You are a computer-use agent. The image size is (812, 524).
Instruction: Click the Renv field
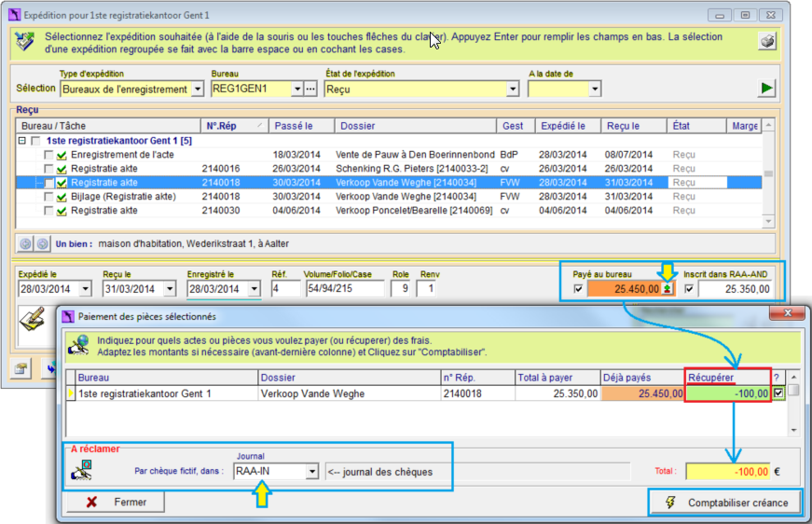427,288
